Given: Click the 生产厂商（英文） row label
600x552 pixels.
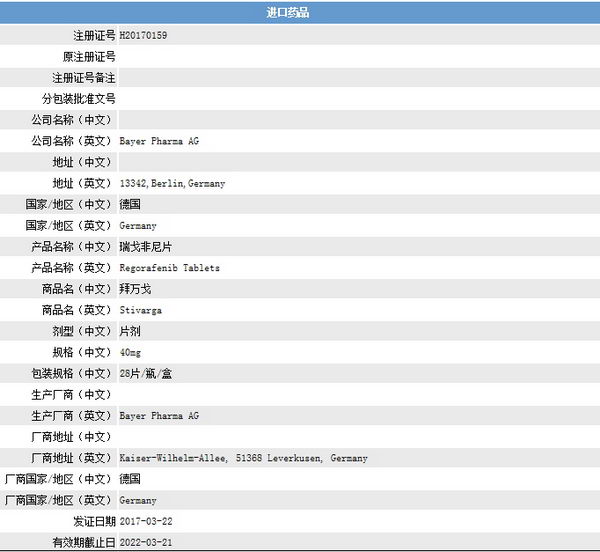Looking at the screenshot, I should (x=73, y=416).
